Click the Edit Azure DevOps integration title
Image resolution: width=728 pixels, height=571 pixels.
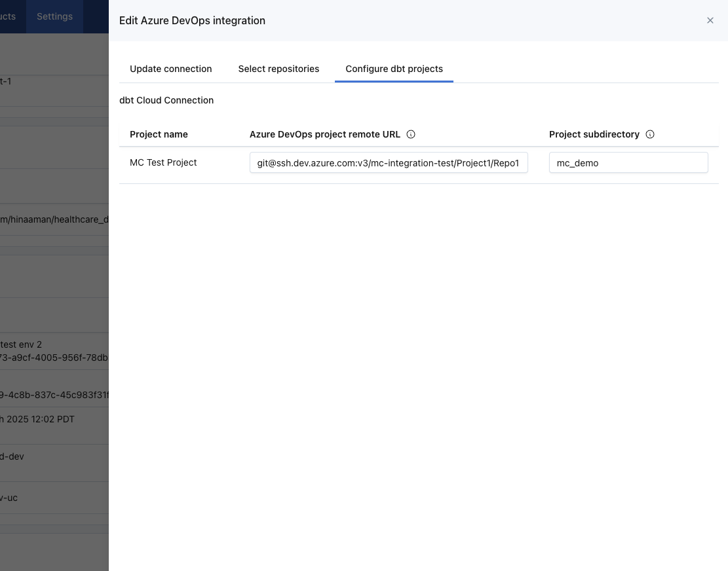[192, 20]
